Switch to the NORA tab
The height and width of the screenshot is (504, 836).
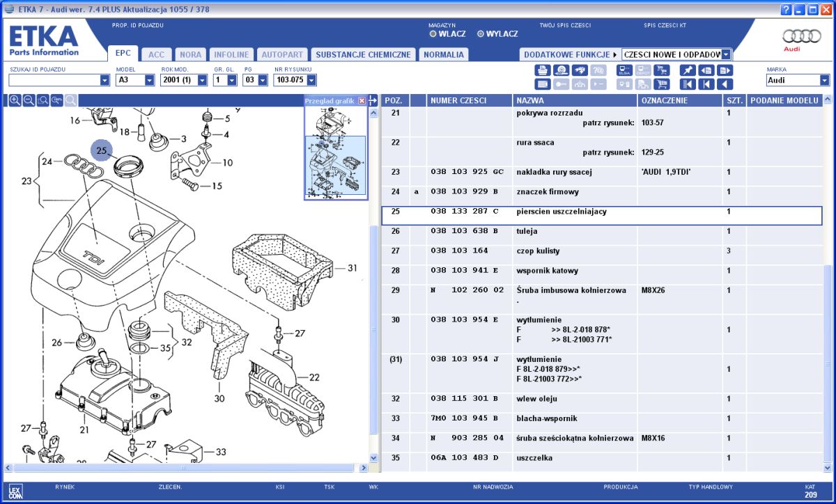coord(190,54)
